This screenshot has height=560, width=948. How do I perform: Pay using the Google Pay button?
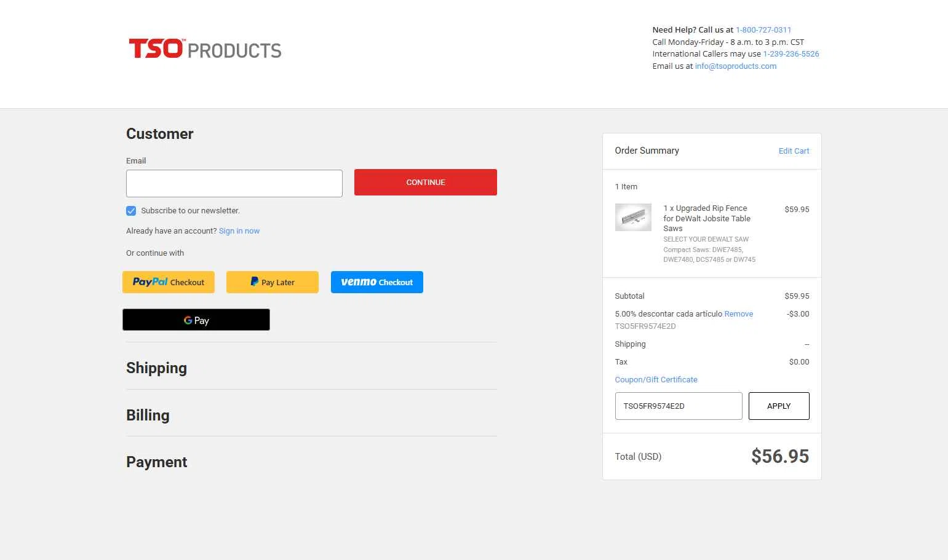point(196,320)
